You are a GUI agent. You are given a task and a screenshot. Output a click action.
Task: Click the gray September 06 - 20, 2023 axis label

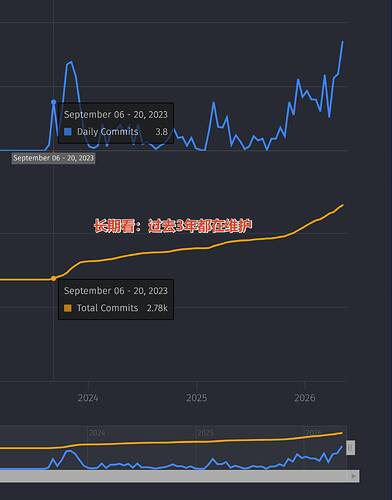[x=53, y=158]
